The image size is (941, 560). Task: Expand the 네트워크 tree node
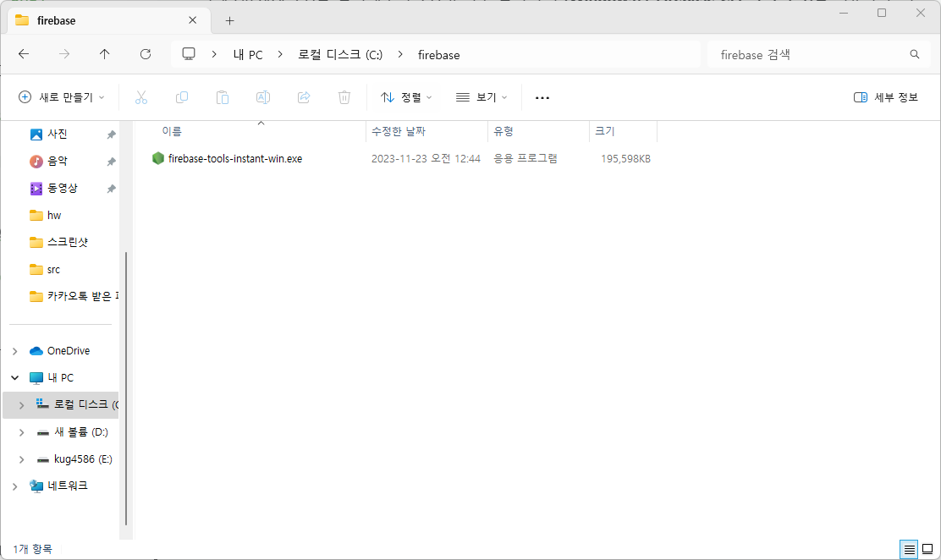click(x=15, y=486)
